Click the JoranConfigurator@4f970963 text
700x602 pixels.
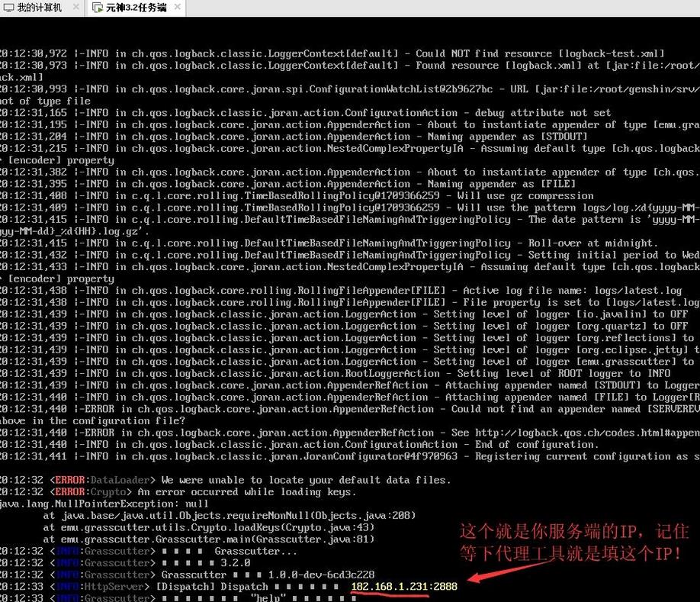click(381, 456)
